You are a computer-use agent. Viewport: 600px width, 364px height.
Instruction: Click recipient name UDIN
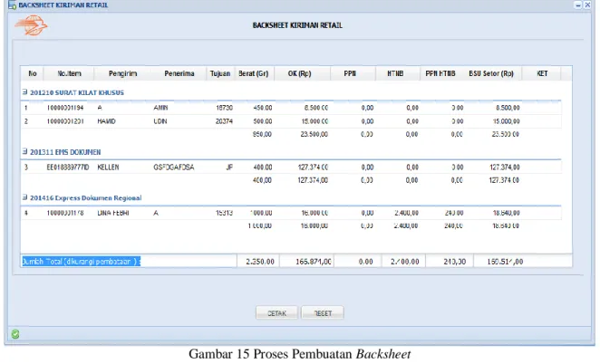[x=160, y=121]
